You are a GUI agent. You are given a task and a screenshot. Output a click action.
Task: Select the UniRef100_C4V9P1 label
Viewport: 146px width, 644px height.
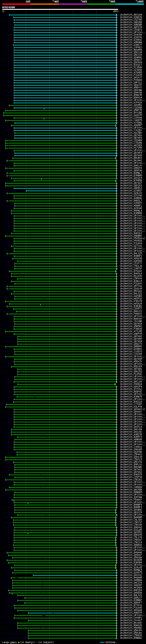(131, 618)
